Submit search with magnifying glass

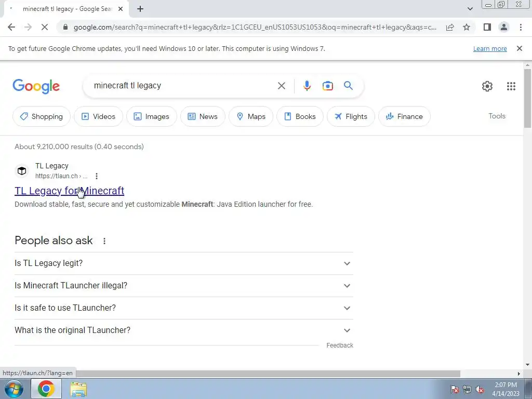(x=348, y=86)
